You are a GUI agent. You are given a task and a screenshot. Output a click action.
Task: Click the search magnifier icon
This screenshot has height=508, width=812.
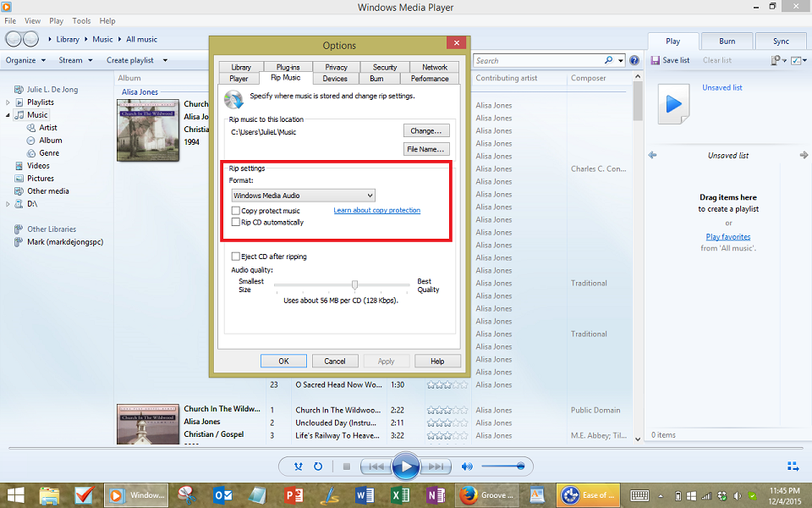(x=608, y=60)
